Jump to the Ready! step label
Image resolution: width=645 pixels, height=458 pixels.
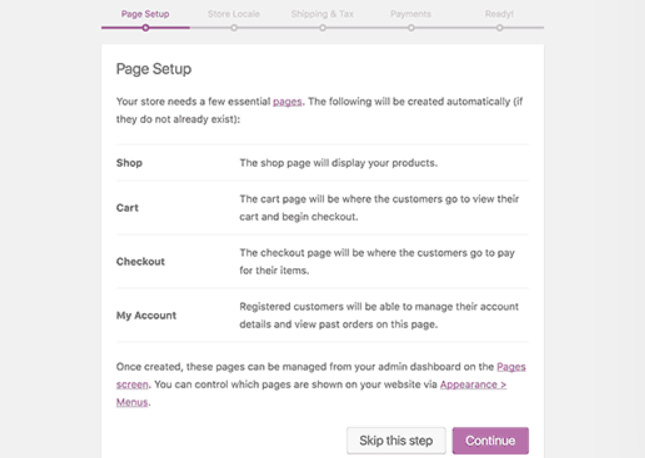point(499,14)
